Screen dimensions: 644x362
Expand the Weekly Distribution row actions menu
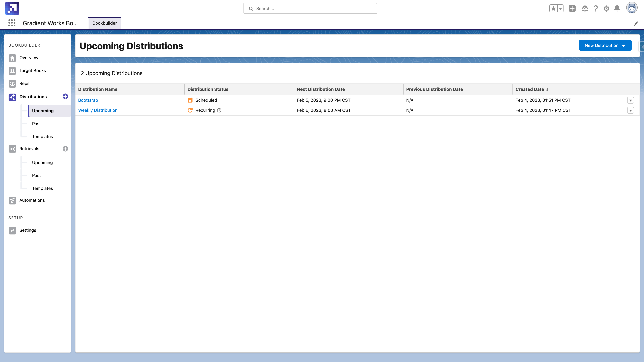pyautogui.click(x=631, y=110)
